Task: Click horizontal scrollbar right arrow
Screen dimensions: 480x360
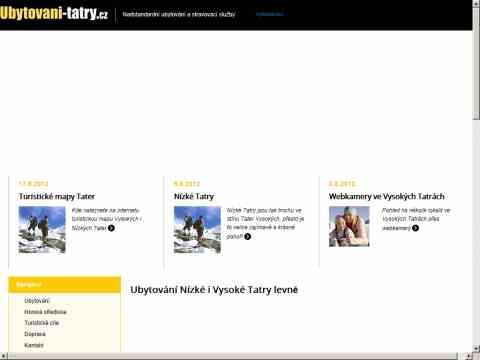Action: pos(469,356)
